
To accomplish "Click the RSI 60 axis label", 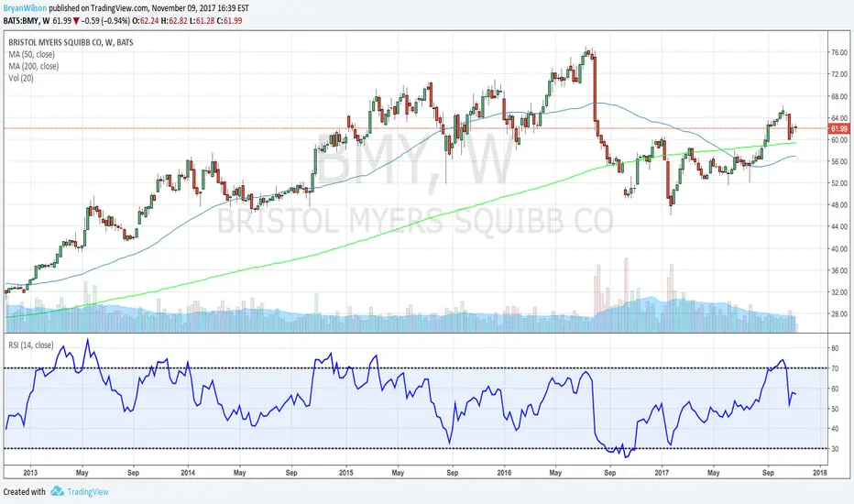I will [835, 389].
